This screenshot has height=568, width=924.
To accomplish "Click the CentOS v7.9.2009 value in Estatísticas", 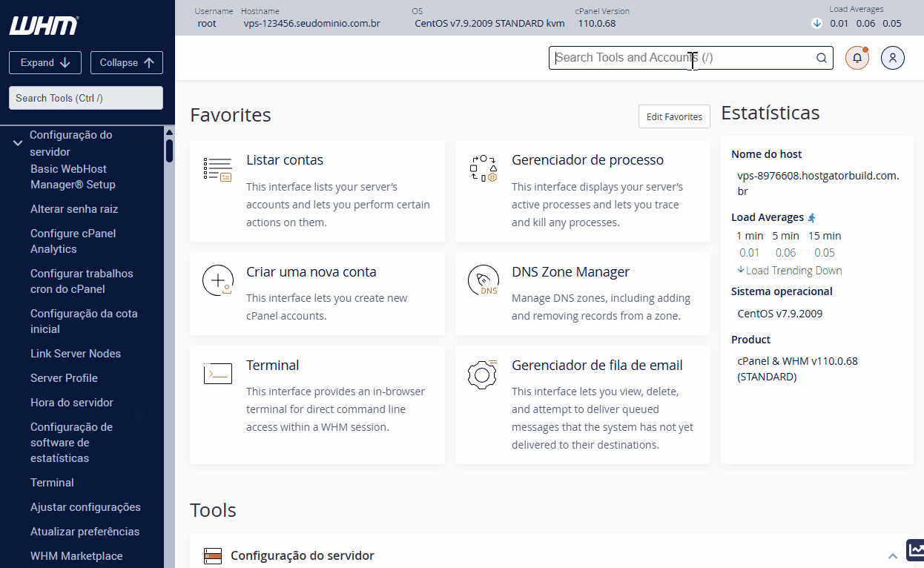I will tap(779, 314).
